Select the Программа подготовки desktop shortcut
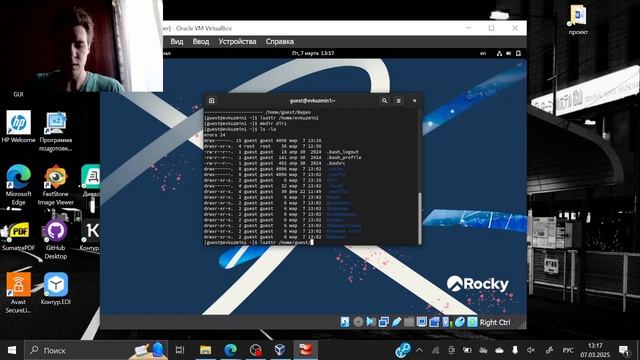 point(56,131)
